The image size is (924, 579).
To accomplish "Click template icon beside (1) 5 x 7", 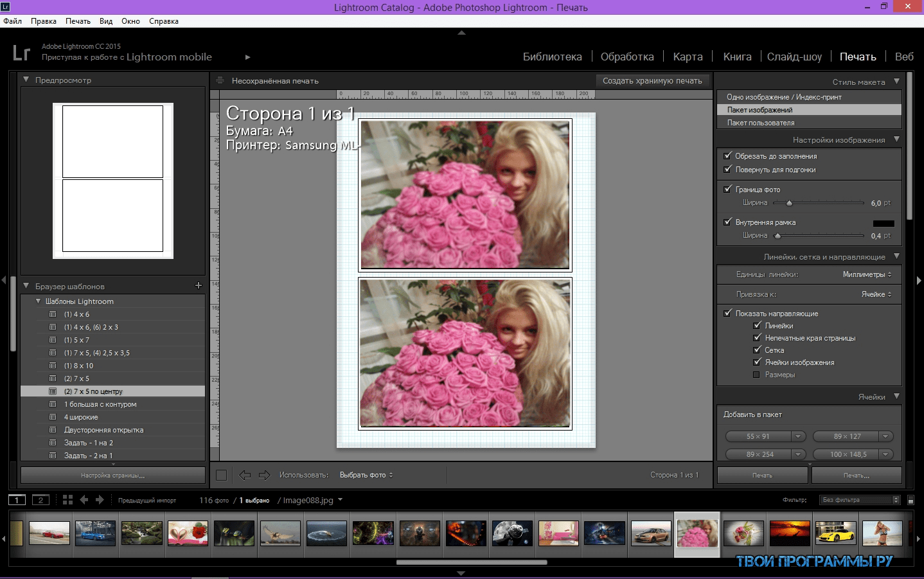I will coord(53,340).
